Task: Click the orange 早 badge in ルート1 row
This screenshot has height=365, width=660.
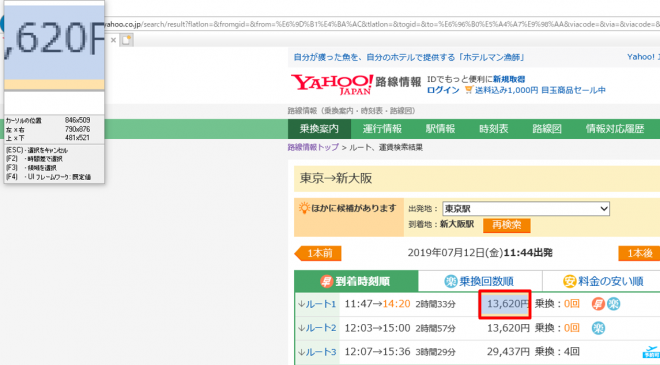Action: click(x=598, y=304)
